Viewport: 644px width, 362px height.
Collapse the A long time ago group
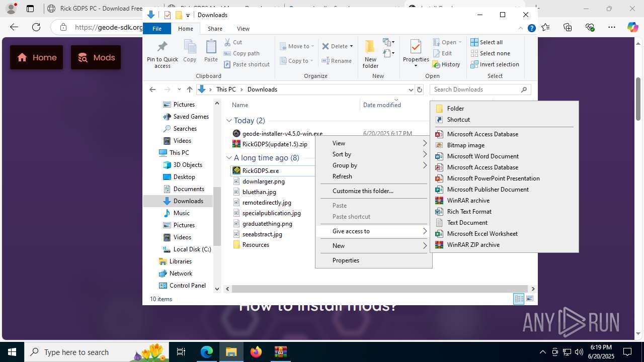229,158
